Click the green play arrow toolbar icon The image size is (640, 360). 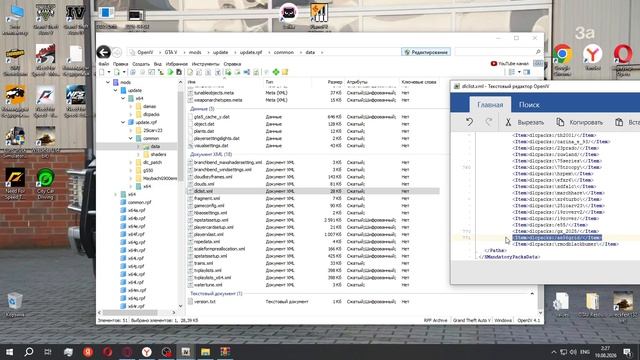170,72
